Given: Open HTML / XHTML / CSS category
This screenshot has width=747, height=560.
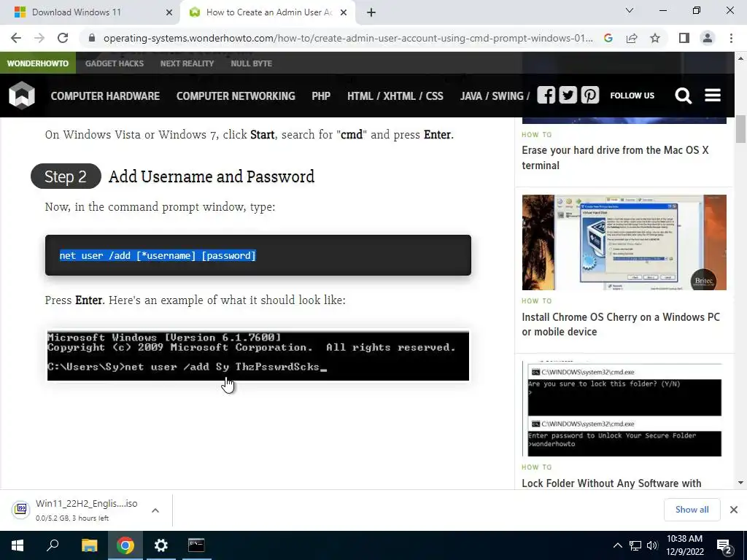Looking at the screenshot, I should (395, 96).
